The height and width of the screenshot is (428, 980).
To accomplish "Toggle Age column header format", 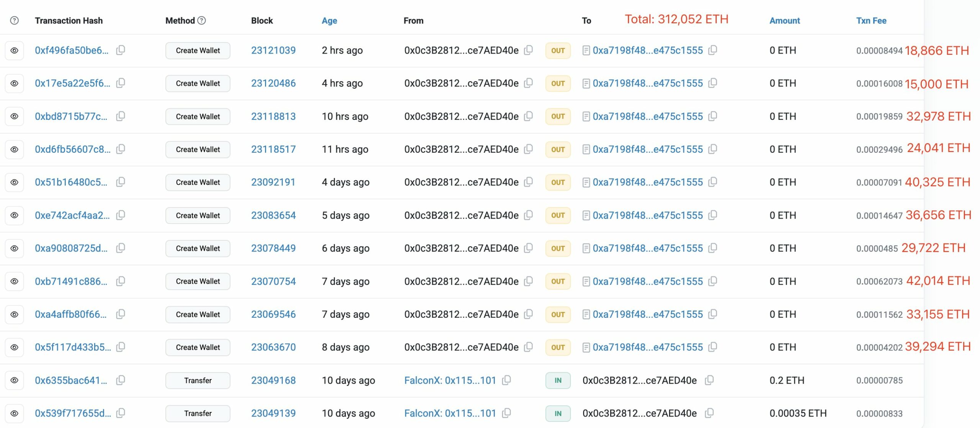I will pos(329,21).
